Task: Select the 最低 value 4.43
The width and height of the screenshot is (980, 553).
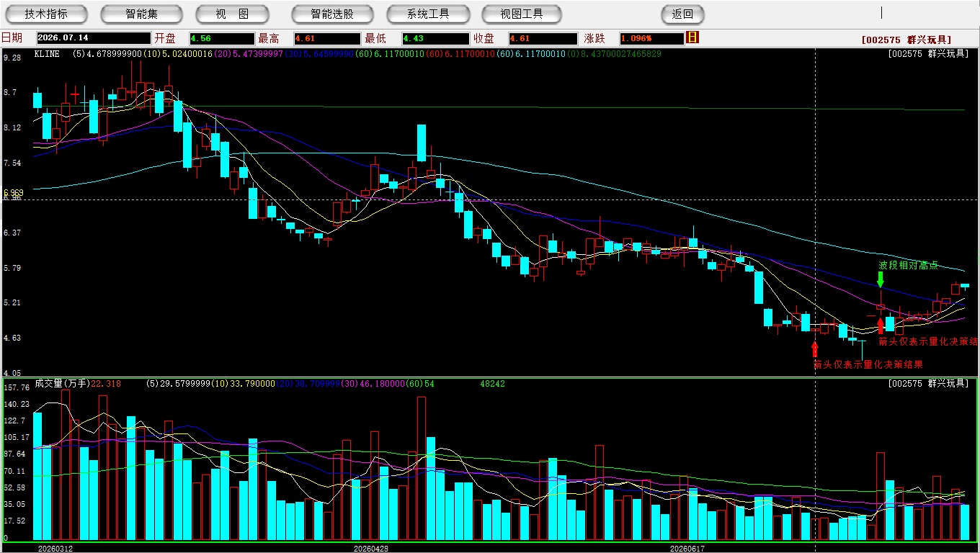Action: click(x=435, y=38)
